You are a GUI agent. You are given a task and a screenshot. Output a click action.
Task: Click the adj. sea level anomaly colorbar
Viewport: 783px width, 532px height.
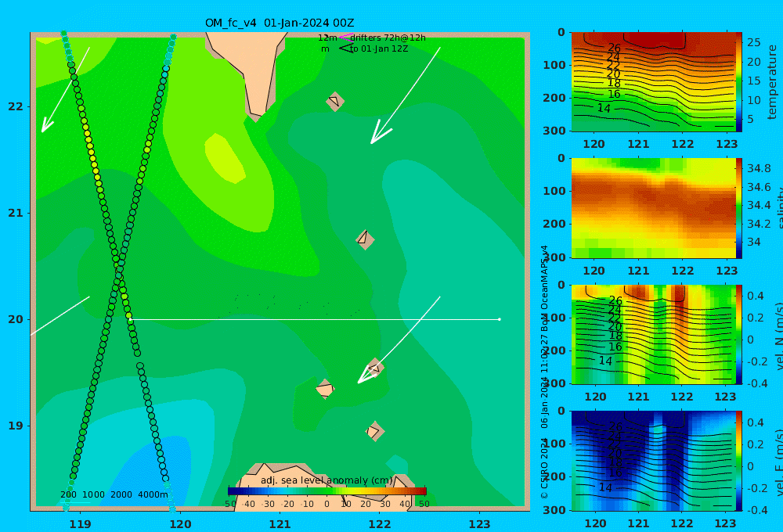click(x=327, y=491)
